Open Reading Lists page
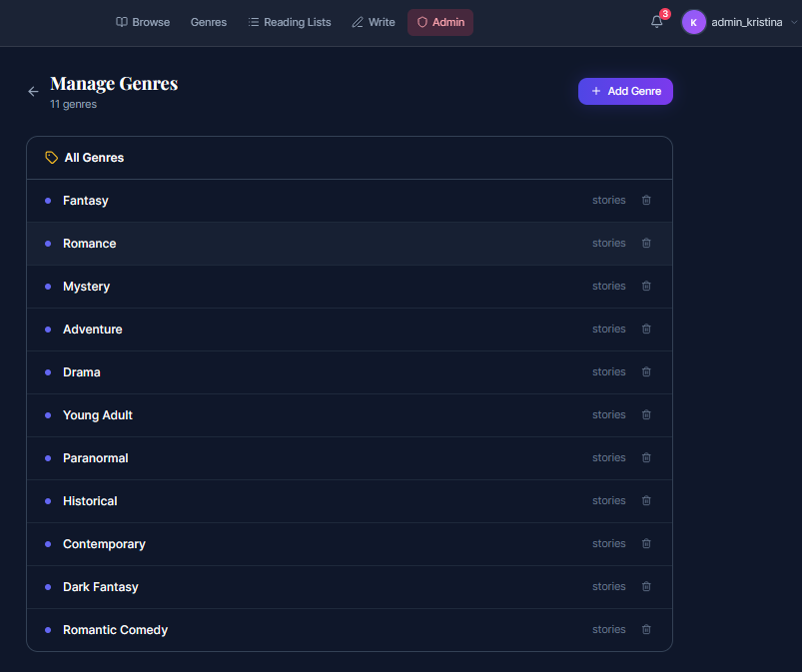 (x=289, y=22)
